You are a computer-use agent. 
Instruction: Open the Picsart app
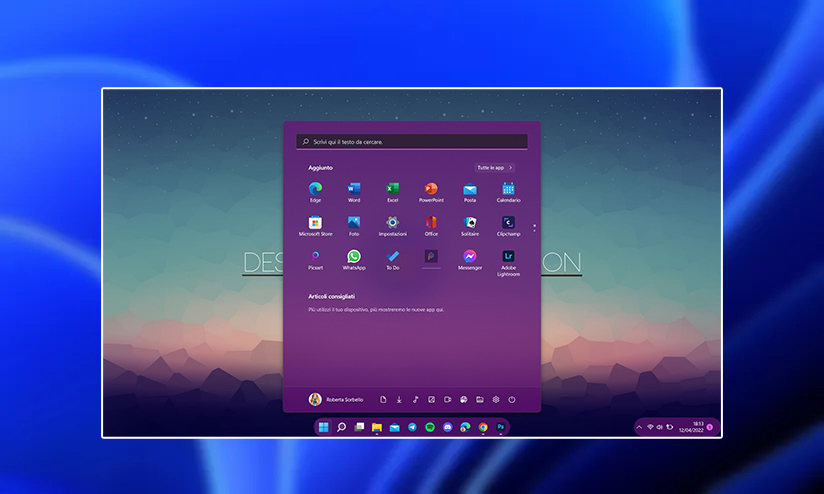pos(315,260)
